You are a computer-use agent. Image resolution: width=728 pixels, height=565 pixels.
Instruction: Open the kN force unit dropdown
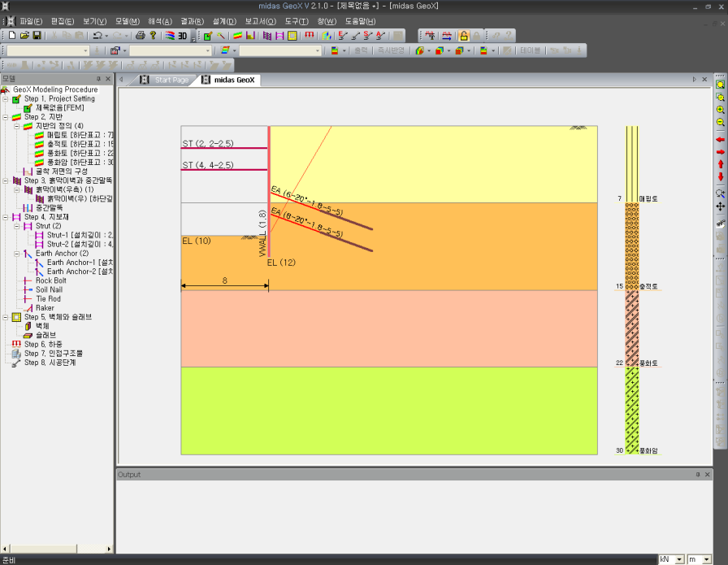678,559
